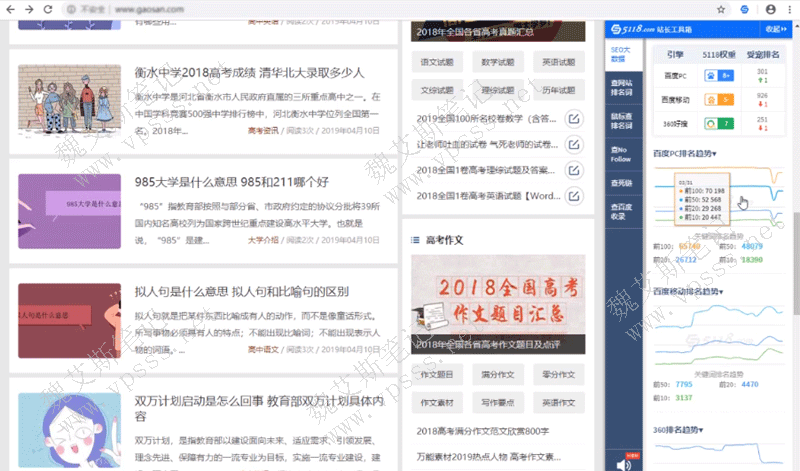The height and width of the screenshot is (471, 800).
Task: Expand the 百度PC排名趋势 dropdown
Action: point(685,154)
